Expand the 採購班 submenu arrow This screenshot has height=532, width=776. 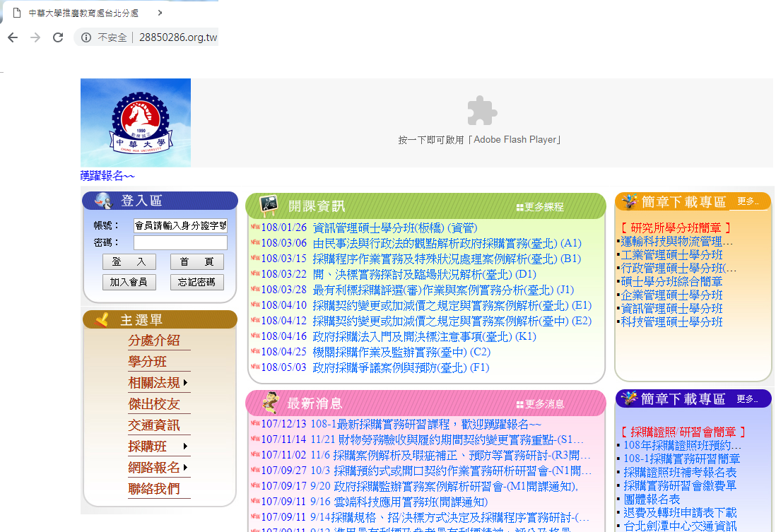click(185, 447)
